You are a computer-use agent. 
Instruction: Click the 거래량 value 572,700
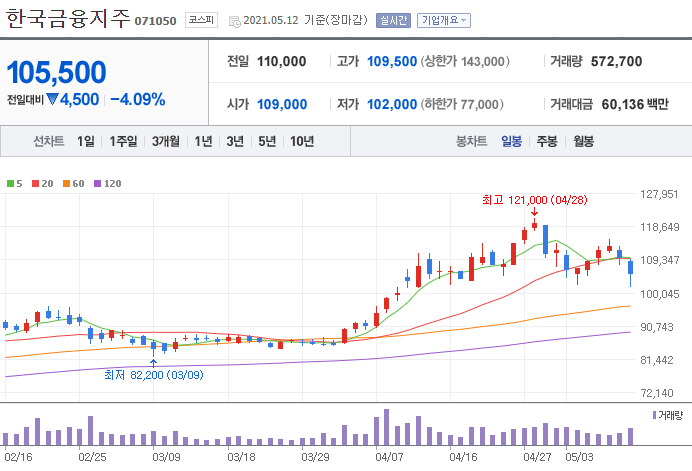coord(617,61)
